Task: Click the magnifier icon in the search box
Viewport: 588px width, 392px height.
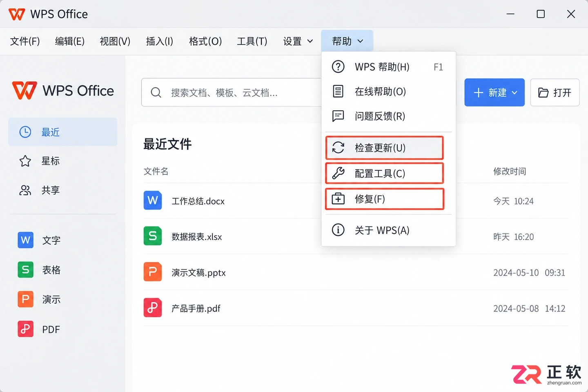Action: [156, 93]
